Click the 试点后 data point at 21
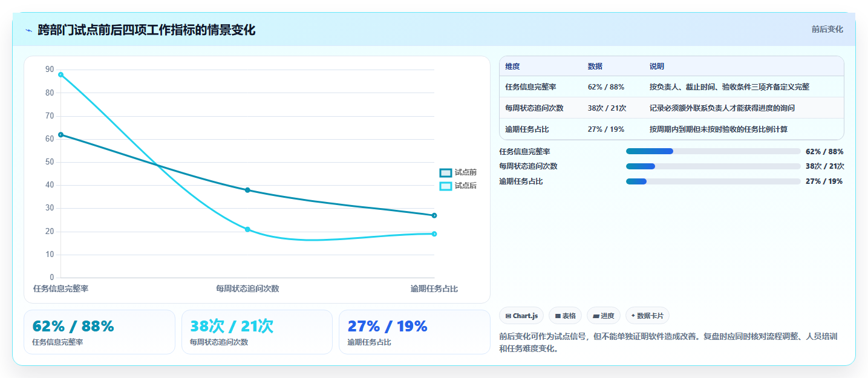The height and width of the screenshot is (378, 868). (247, 229)
